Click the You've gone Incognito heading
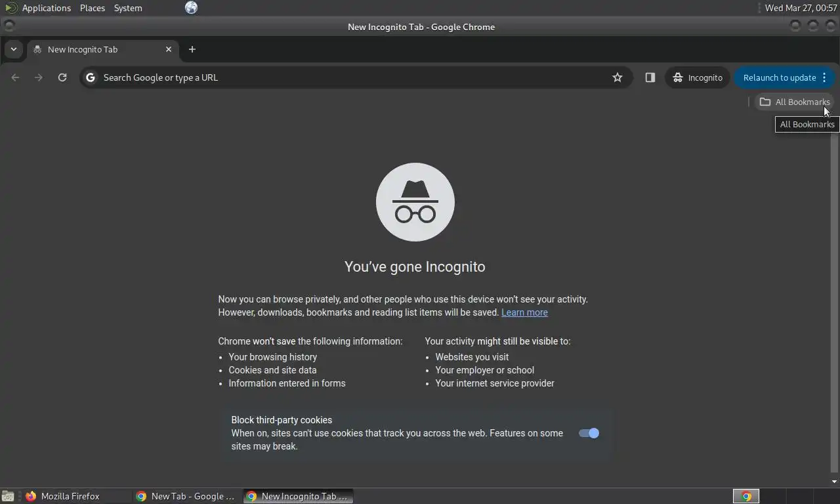The height and width of the screenshot is (504, 840). [415, 267]
